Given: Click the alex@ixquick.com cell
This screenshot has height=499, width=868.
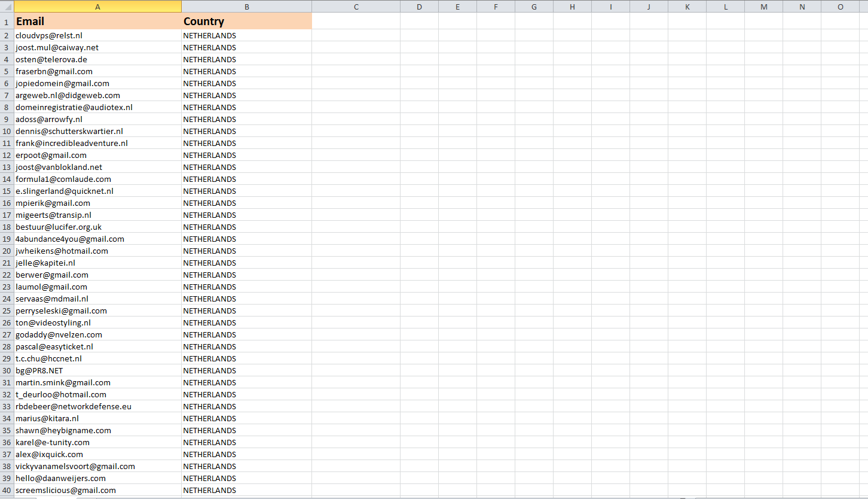Looking at the screenshot, I should [x=97, y=454].
